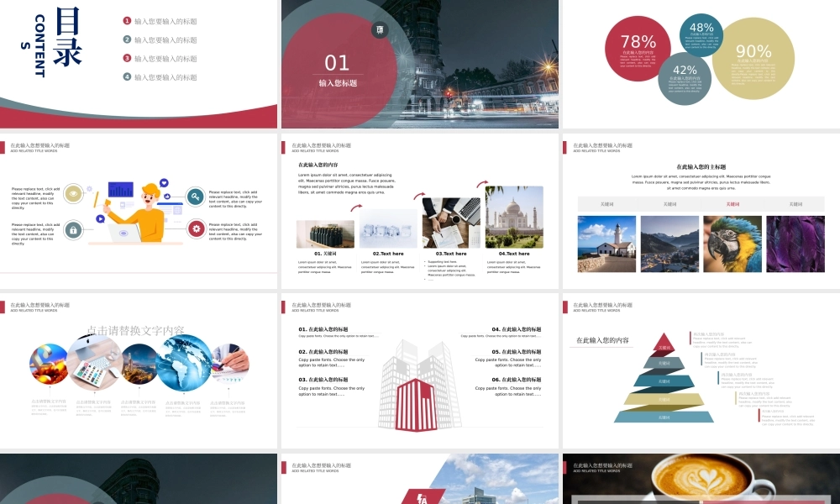Select the teal 48% circle
The height and width of the screenshot is (504, 840).
[701, 34]
